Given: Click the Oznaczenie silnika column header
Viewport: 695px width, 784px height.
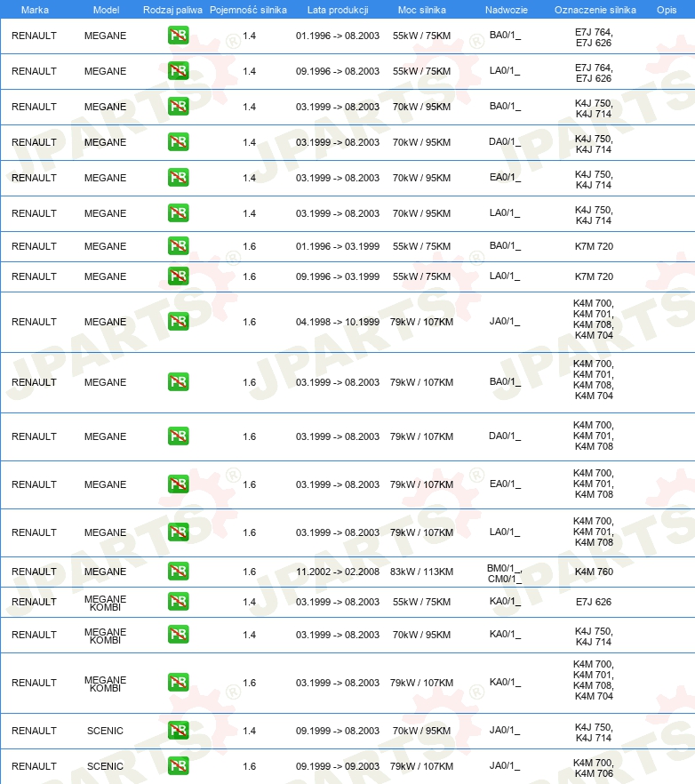Looking at the screenshot, I should point(595,10).
